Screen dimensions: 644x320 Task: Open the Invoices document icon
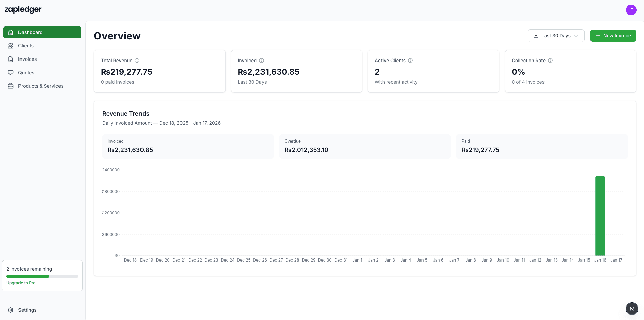(x=11, y=59)
